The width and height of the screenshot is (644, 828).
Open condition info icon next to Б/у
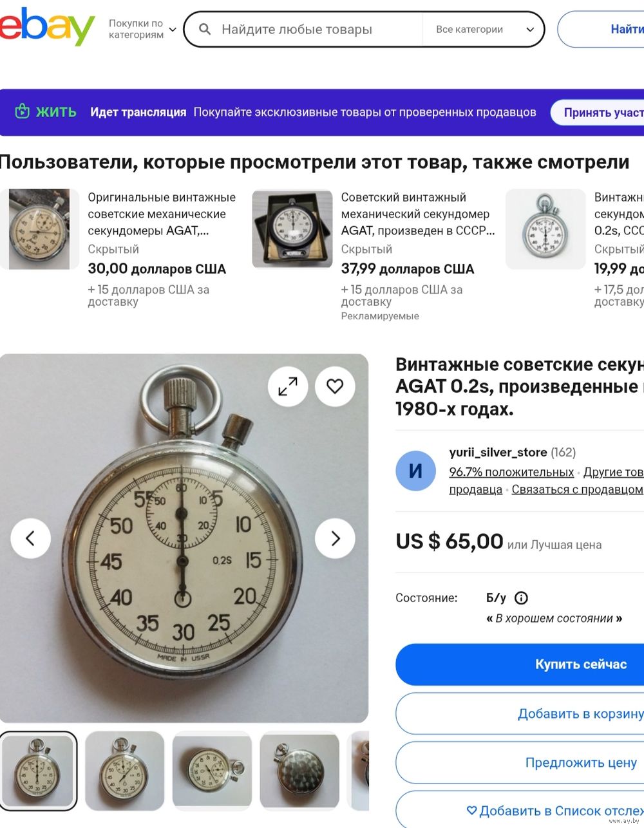521,598
